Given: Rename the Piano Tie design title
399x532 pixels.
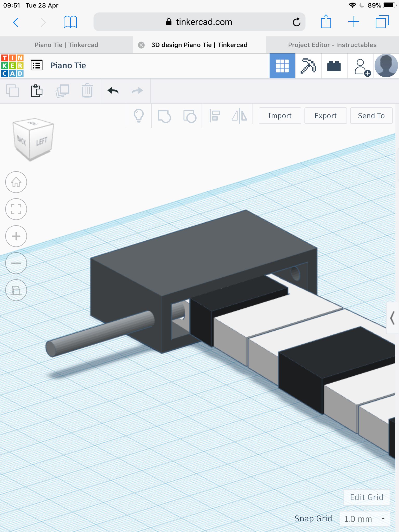Looking at the screenshot, I should point(68,65).
